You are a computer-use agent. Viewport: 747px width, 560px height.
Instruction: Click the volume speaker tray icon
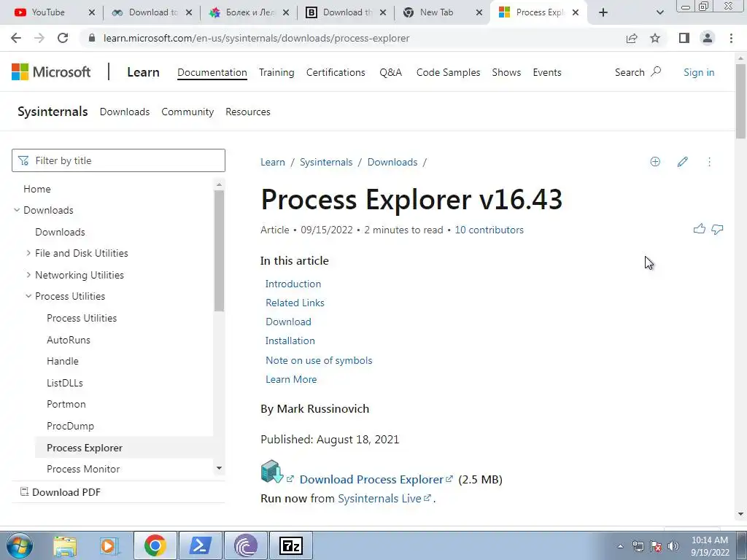(x=673, y=546)
